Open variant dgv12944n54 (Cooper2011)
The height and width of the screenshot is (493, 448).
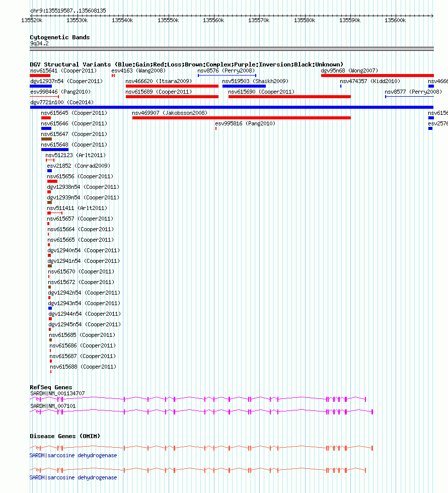[x=85, y=314]
